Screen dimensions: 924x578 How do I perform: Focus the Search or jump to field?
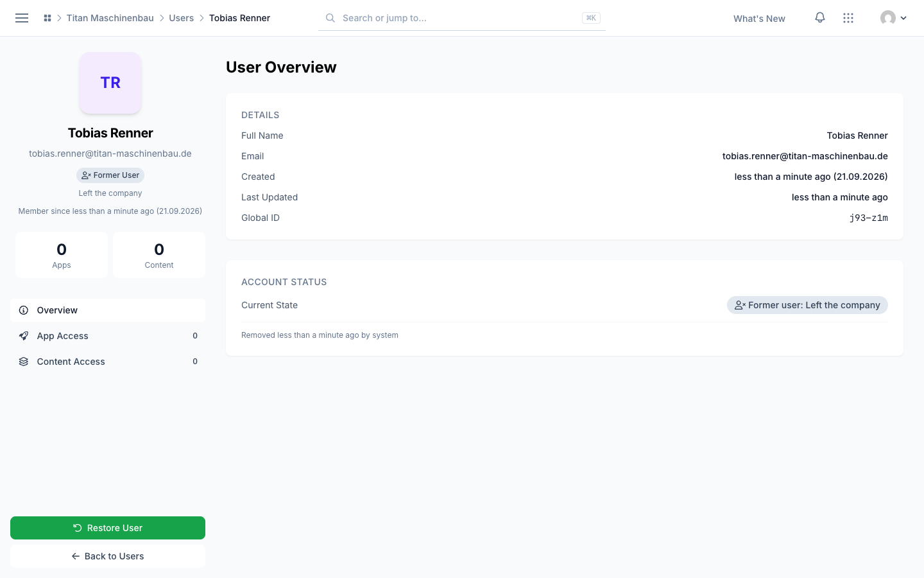point(462,18)
